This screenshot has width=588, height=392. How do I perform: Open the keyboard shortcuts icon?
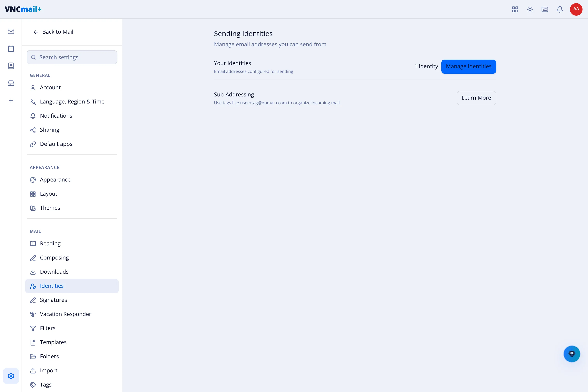[x=545, y=9]
